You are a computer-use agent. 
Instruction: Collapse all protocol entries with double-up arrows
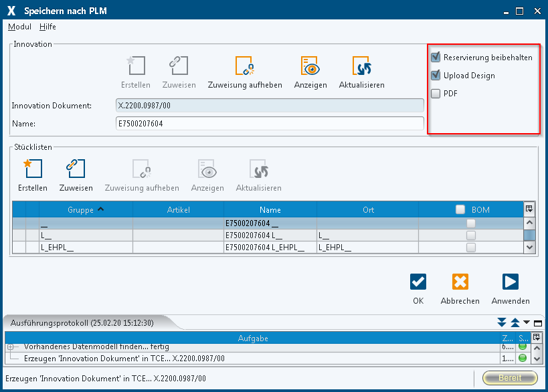tap(515, 323)
